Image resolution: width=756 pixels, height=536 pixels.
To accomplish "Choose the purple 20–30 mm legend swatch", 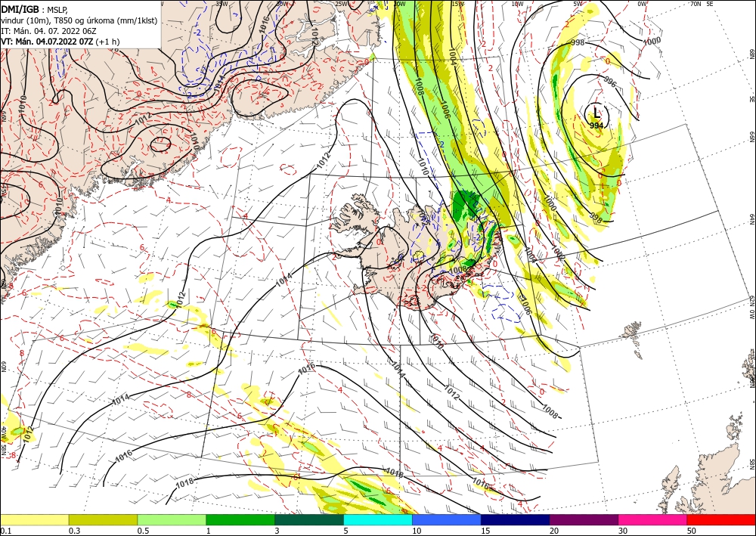I will pos(584,519).
